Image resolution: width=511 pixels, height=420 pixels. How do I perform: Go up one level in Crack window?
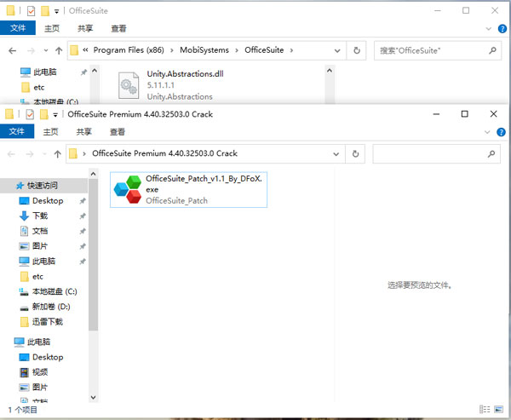pos(58,154)
